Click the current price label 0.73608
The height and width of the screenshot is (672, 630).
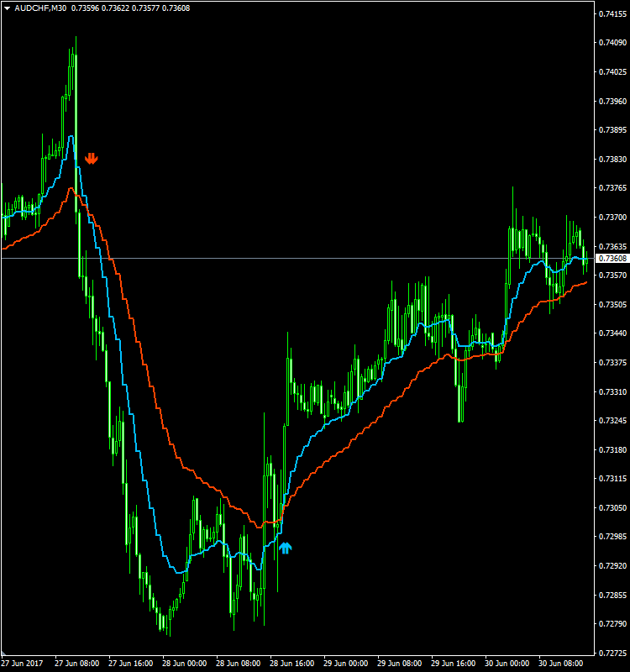click(x=612, y=259)
